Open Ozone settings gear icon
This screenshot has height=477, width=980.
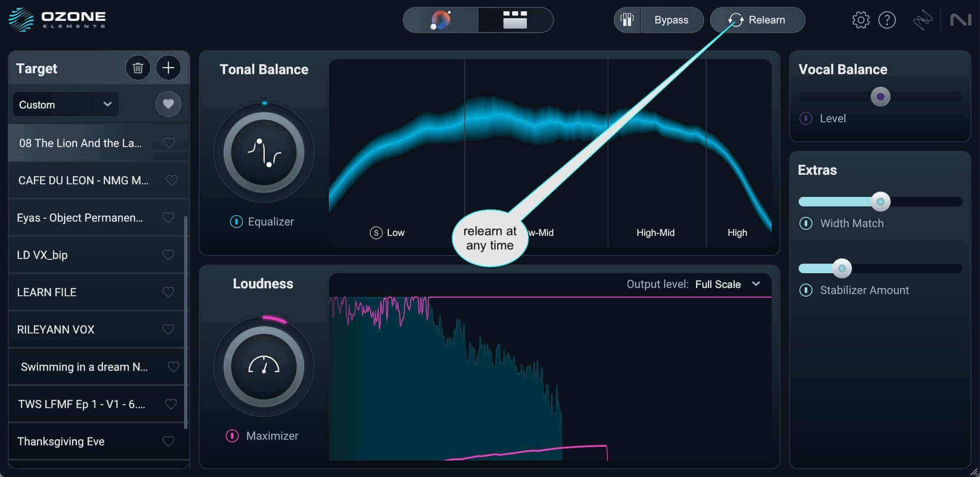[861, 20]
